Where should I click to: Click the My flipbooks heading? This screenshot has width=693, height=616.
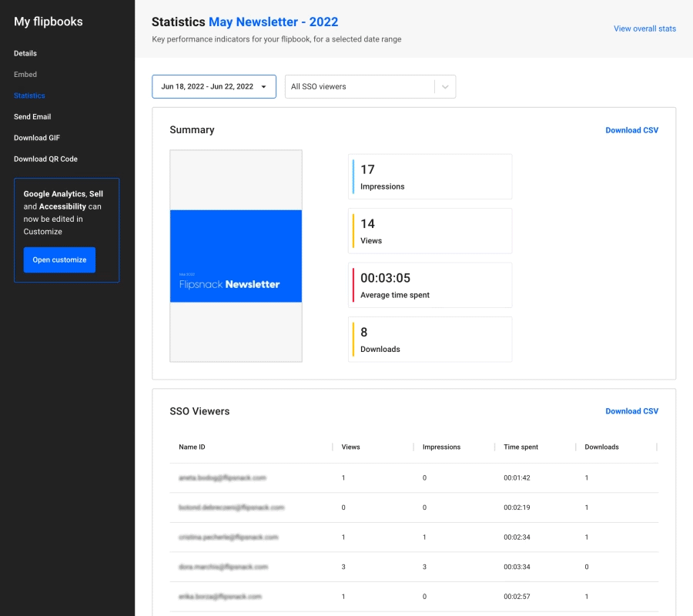pyautogui.click(x=48, y=22)
